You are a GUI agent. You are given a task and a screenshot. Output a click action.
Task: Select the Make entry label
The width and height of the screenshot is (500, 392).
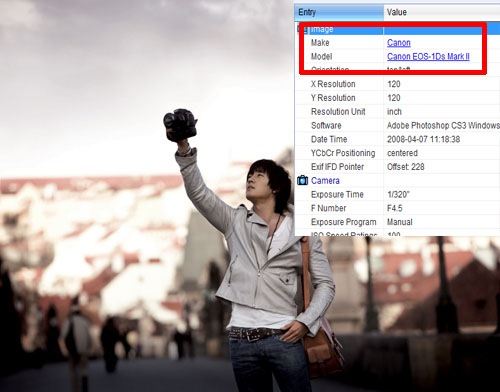coord(320,43)
